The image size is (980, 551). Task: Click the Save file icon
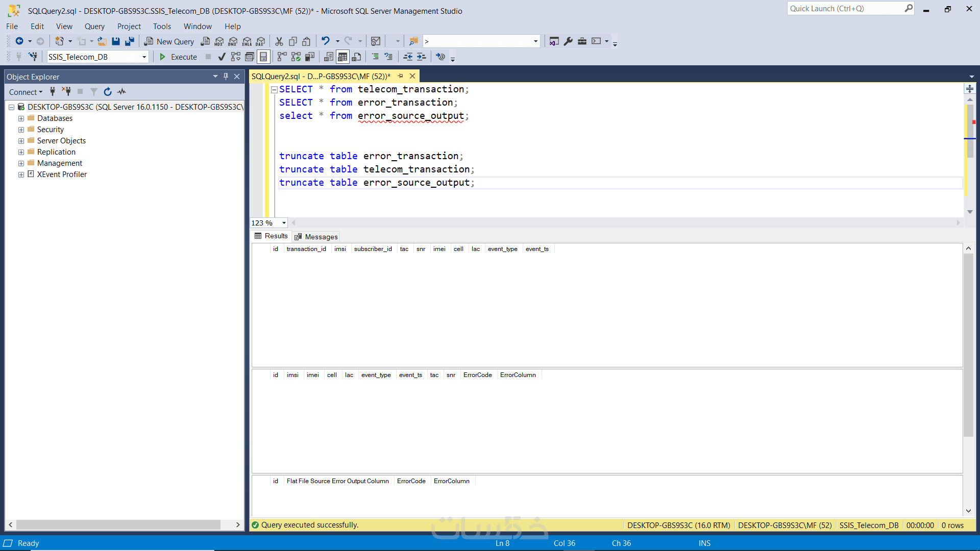pyautogui.click(x=116, y=41)
